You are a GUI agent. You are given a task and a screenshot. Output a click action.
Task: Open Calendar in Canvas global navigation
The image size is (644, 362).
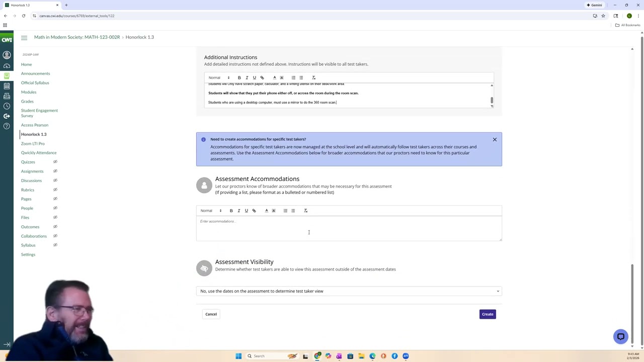coord(7,86)
